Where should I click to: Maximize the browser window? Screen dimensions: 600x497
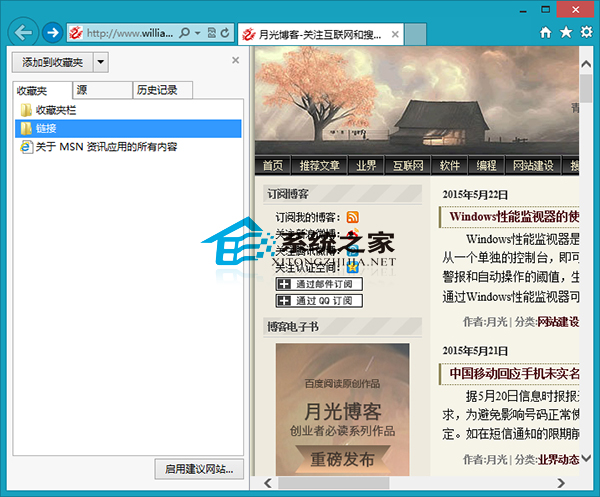pyautogui.click(x=546, y=9)
